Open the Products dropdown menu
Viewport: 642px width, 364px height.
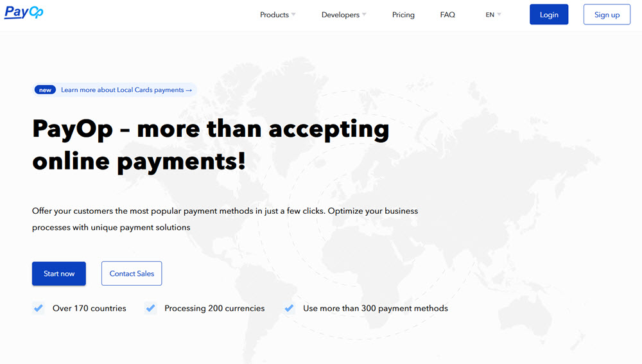277,15
